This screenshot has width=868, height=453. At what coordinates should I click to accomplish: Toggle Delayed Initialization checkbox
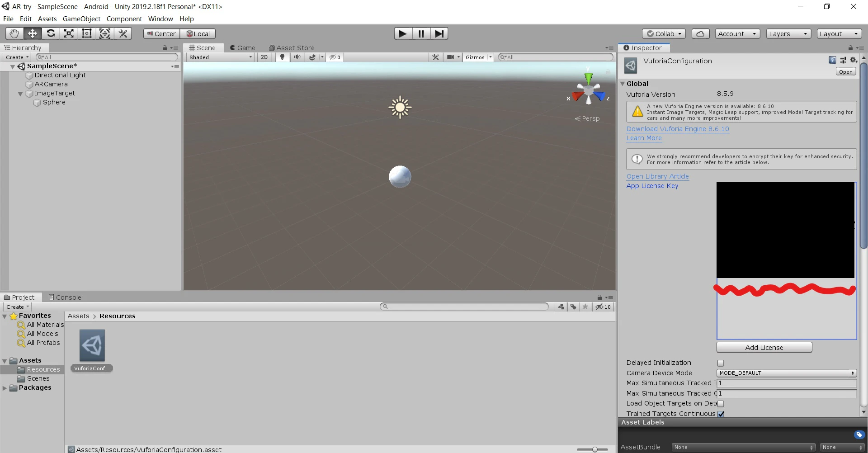[721, 363]
